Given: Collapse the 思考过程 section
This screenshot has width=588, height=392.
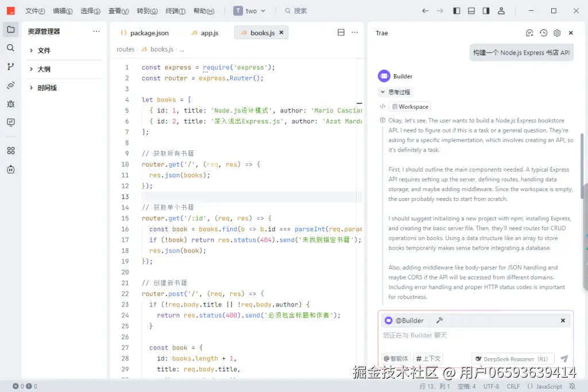Looking at the screenshot, I should [x=396, y=92].
